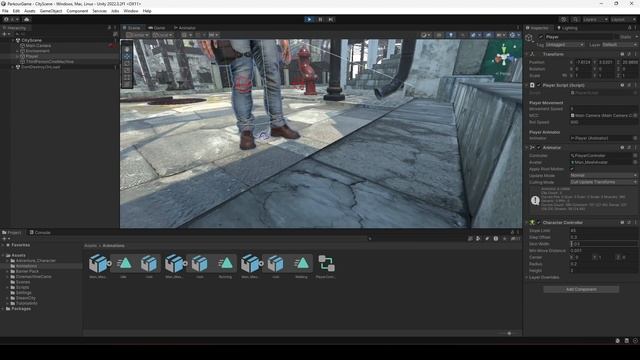Select the Scale tool in Scene overlay

[127, 70]
